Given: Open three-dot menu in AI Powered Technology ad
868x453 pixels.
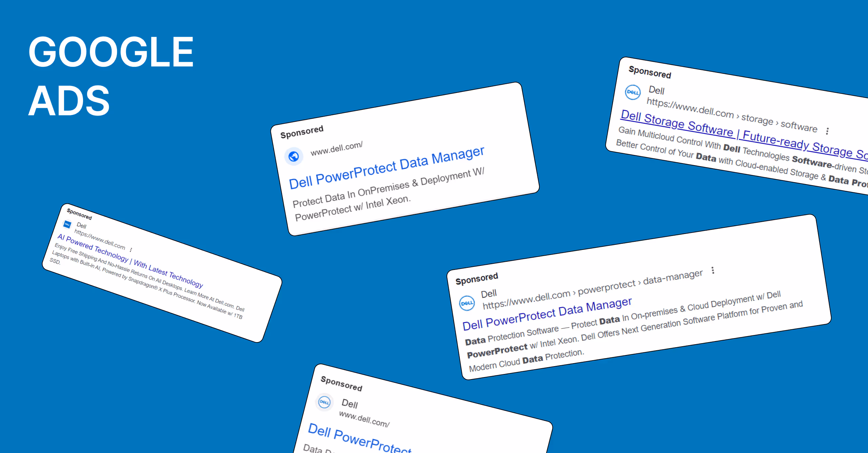Looking at the screenshot, I should coord(131,250).
